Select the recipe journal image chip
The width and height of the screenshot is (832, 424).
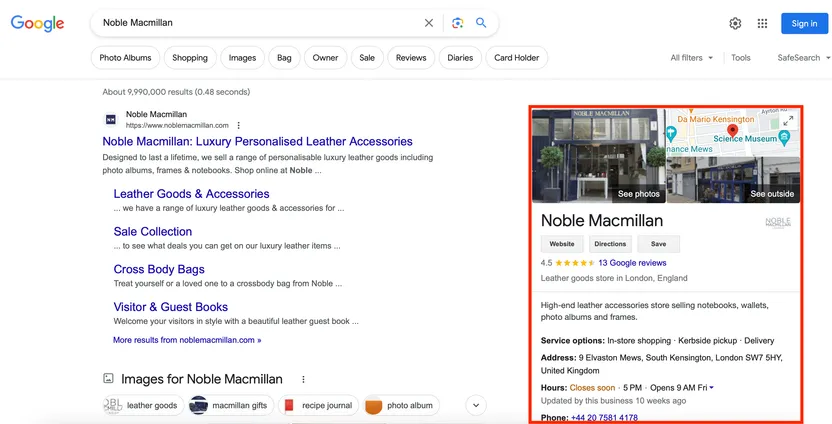[318, 405]
